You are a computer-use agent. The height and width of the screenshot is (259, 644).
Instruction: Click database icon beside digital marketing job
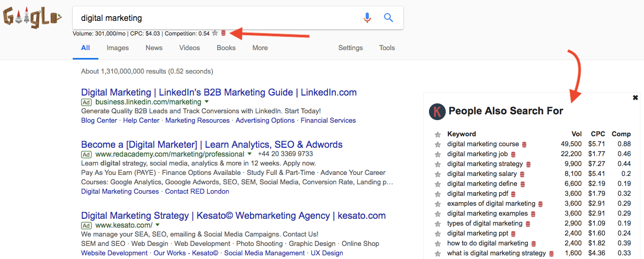[x=513, y=154]
